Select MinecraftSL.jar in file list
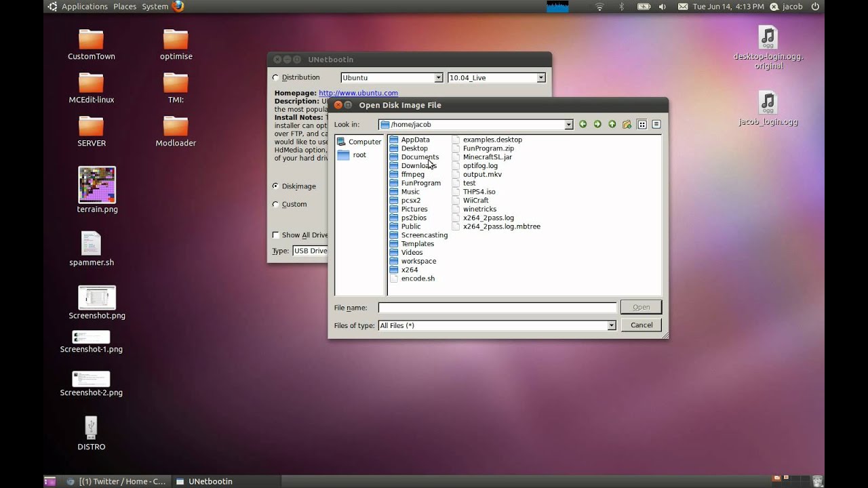Screen dimensions: 868x488 tap(482, 157)
